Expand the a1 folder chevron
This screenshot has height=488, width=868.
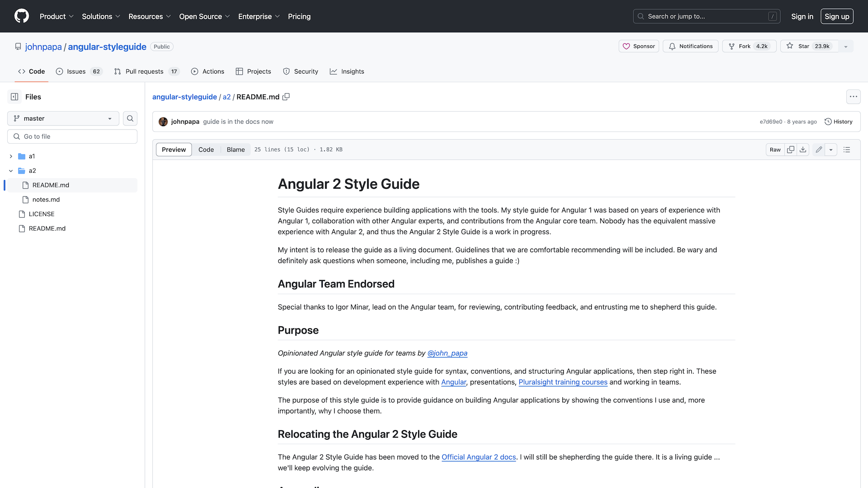coord(11,156)
